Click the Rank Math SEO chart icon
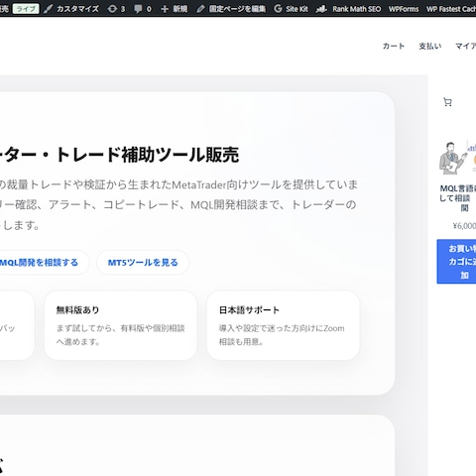Screen dimensions: 476x476 click(x=321, y=9)
